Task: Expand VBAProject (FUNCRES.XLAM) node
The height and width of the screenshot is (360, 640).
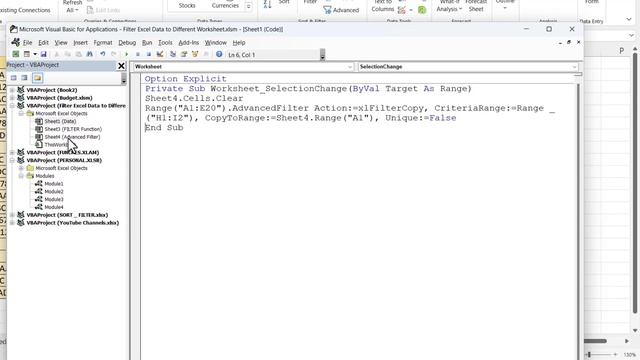Action: (12, 152)
